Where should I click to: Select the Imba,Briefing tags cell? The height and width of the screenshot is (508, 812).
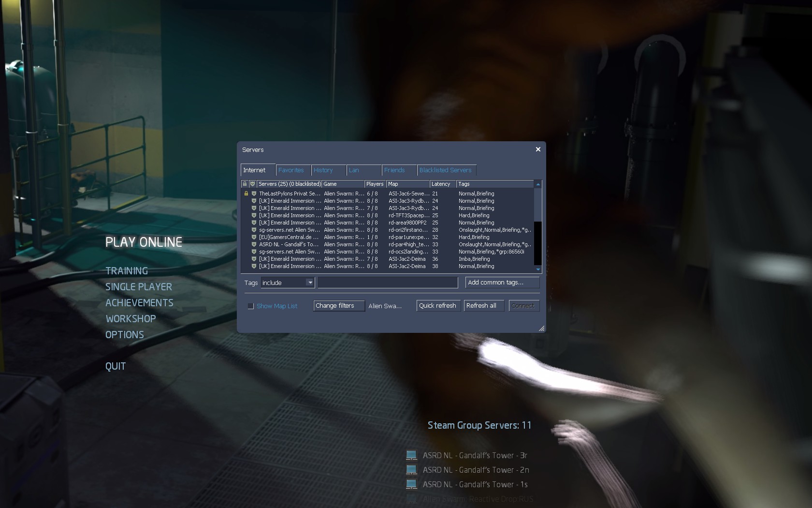click(x=474, y=259)
